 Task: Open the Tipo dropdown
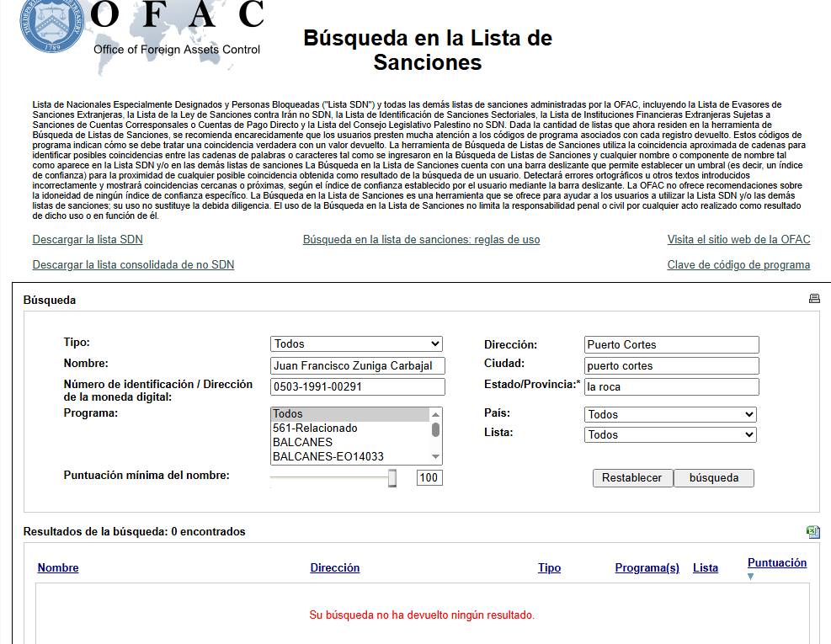[356, 343]
